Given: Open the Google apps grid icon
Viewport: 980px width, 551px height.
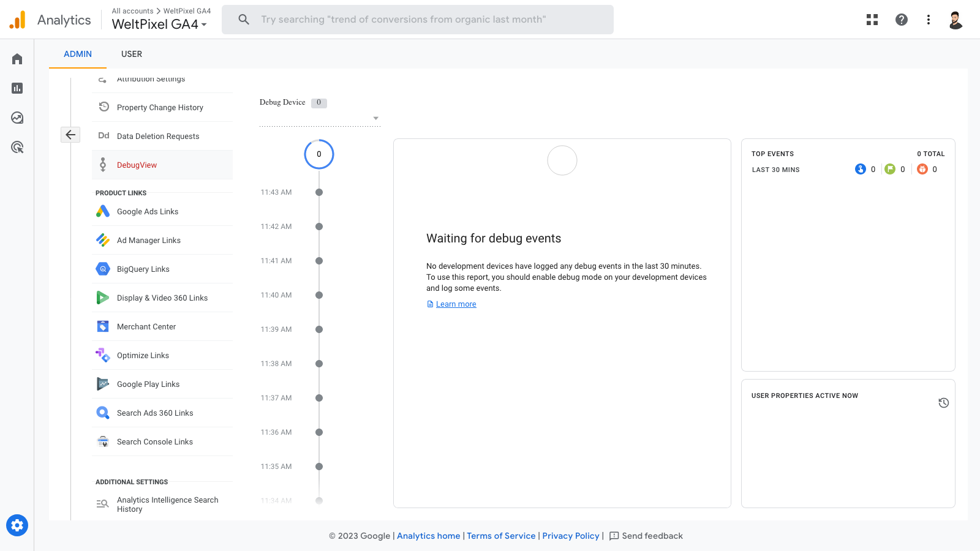Looking at the screenshot, I should [x=872, y=20].
